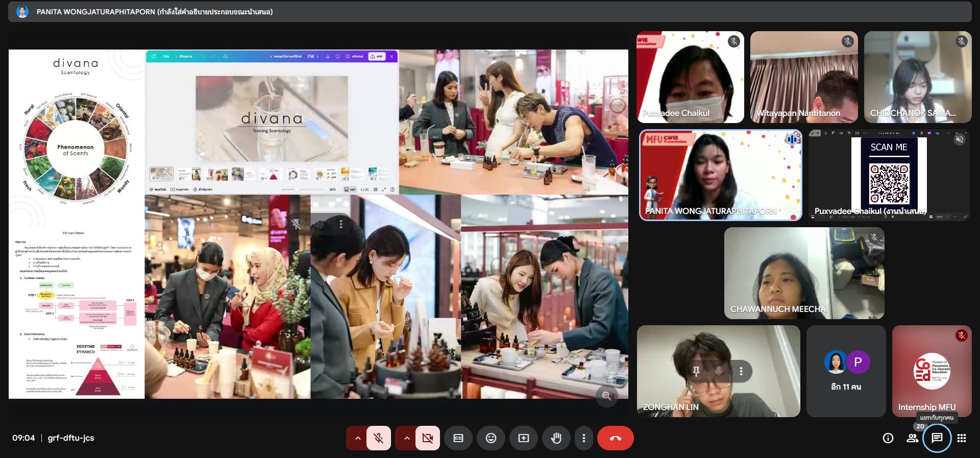Select PANITA WONGJATURAPHITAPORN's video thumbnail
The height and width of the screenshot is (458, 980).
click(720, 175)
